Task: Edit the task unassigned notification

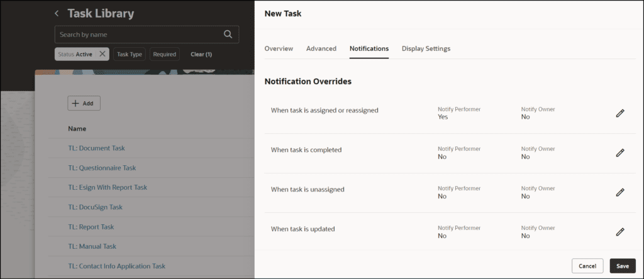Action: (x=619, y=192)
